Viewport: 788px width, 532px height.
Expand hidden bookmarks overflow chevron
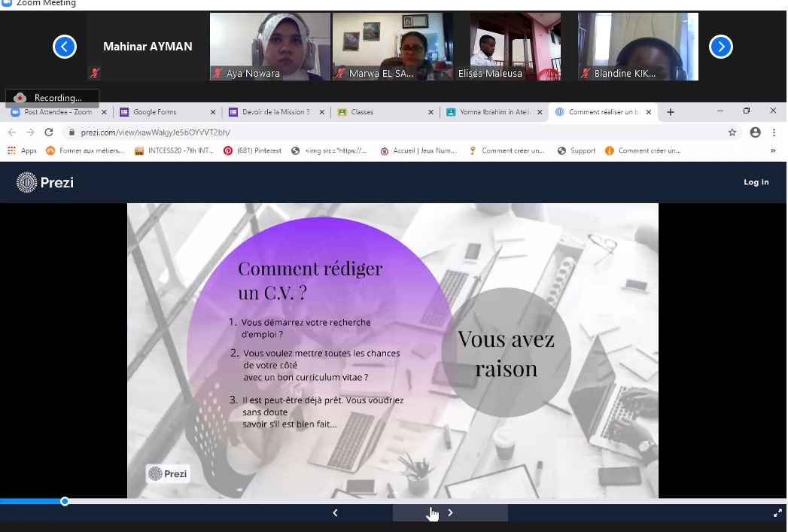(773, 150)
